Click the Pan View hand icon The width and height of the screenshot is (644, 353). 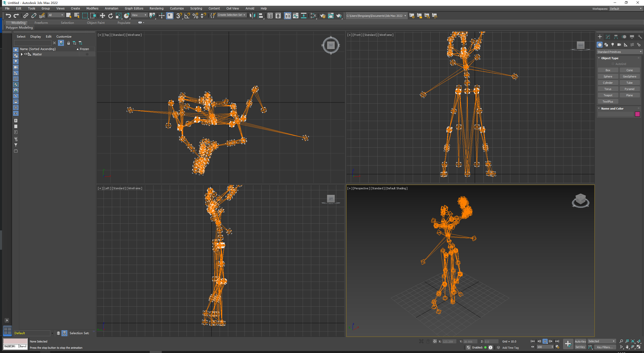click(627, 347)
